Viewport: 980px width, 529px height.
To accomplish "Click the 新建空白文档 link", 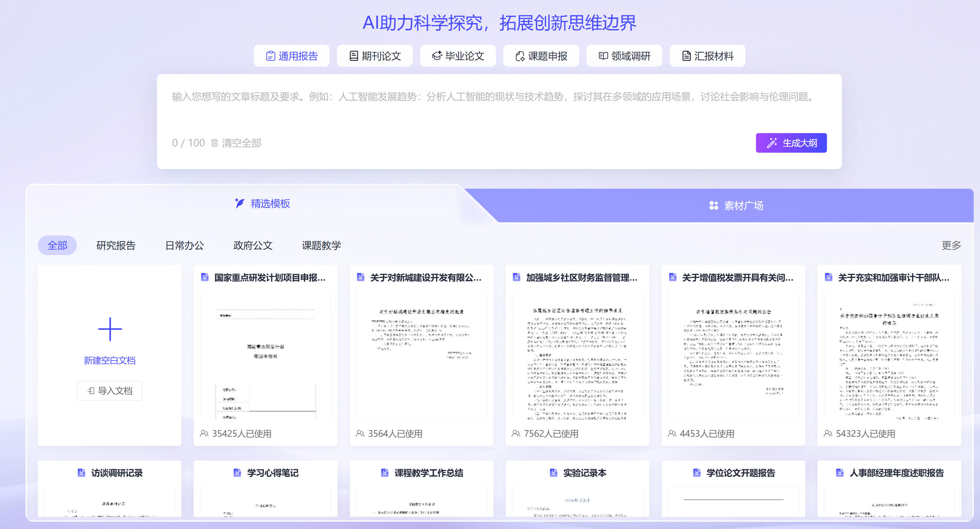I will pos(109,360).
